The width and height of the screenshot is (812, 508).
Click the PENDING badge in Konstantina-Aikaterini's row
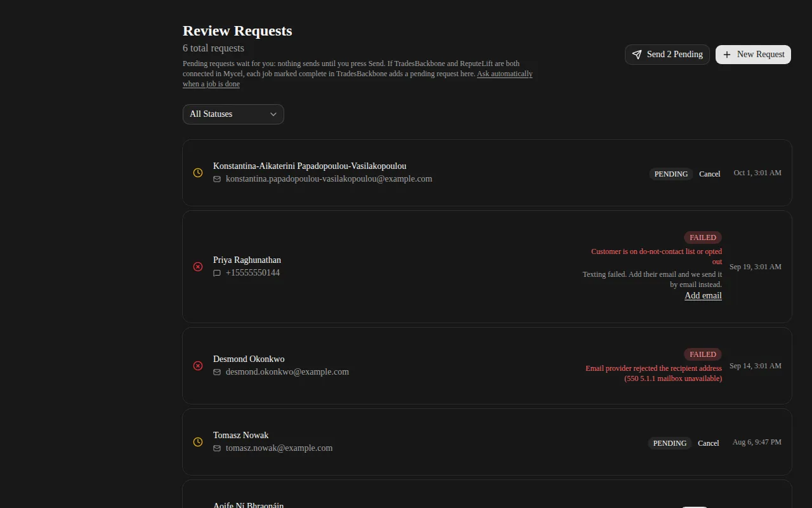click(x=671, y=174)
